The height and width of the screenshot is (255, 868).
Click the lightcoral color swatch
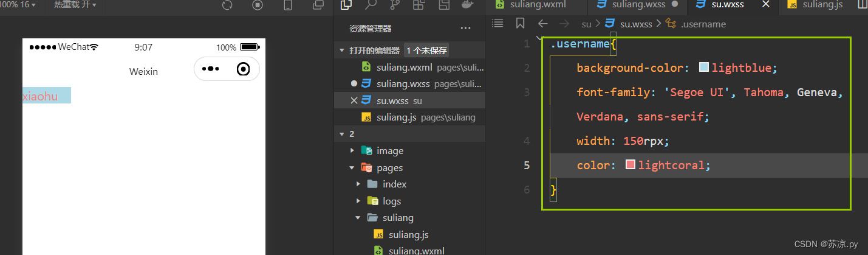(x=630, y=165)
